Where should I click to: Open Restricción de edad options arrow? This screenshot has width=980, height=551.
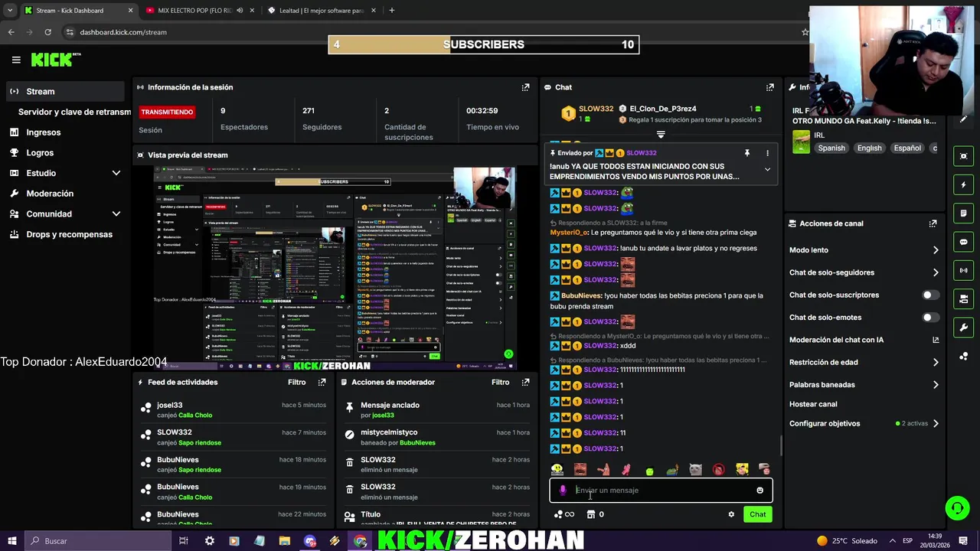point(936,362)
